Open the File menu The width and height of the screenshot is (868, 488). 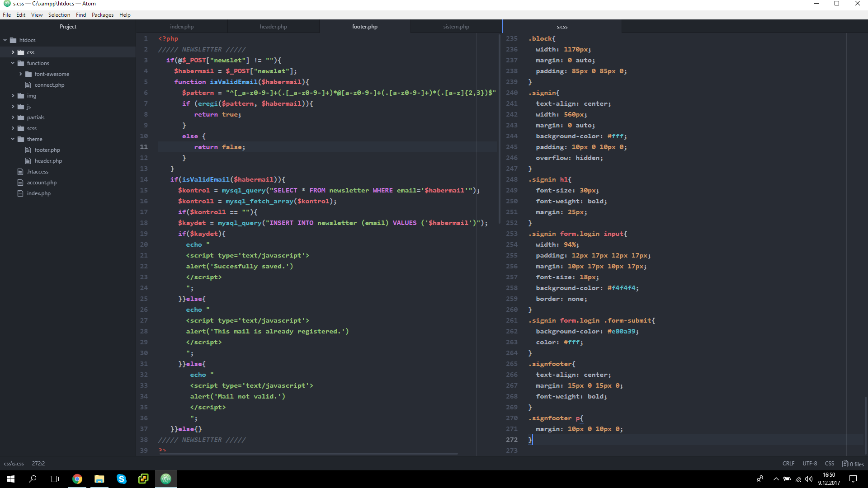[x=7, y=15]
